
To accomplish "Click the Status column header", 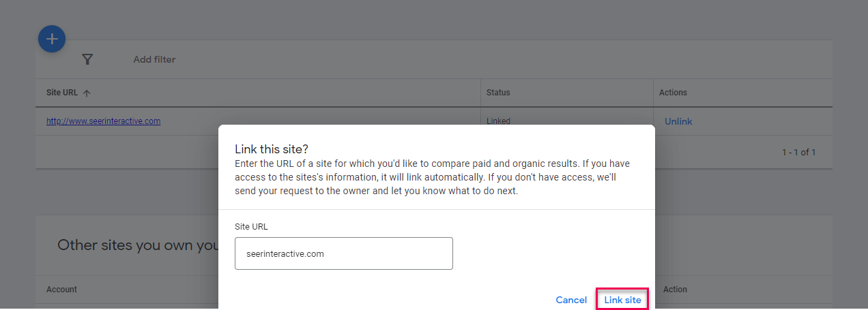I will (497, 93).
